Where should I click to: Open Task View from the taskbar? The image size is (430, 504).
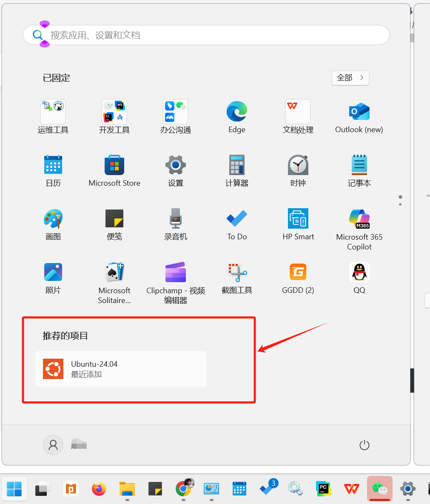pyautogui.click(x=43, y=489)
